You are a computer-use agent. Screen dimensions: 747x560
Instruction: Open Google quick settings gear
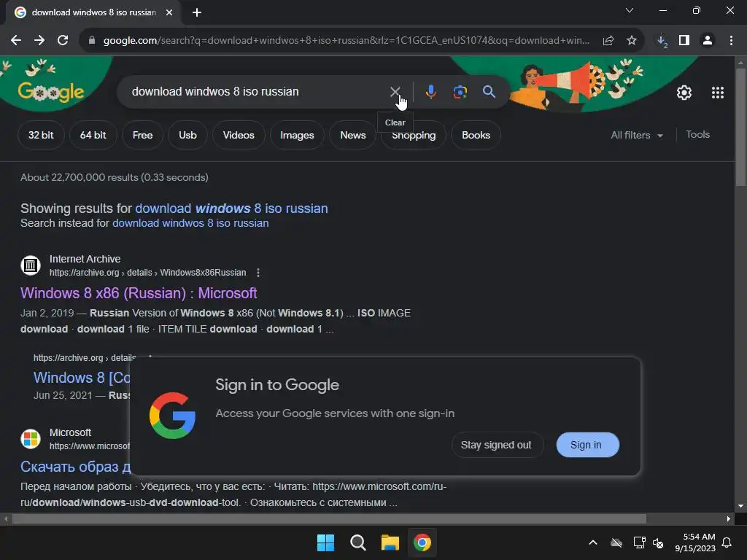[x=684, y=93]
